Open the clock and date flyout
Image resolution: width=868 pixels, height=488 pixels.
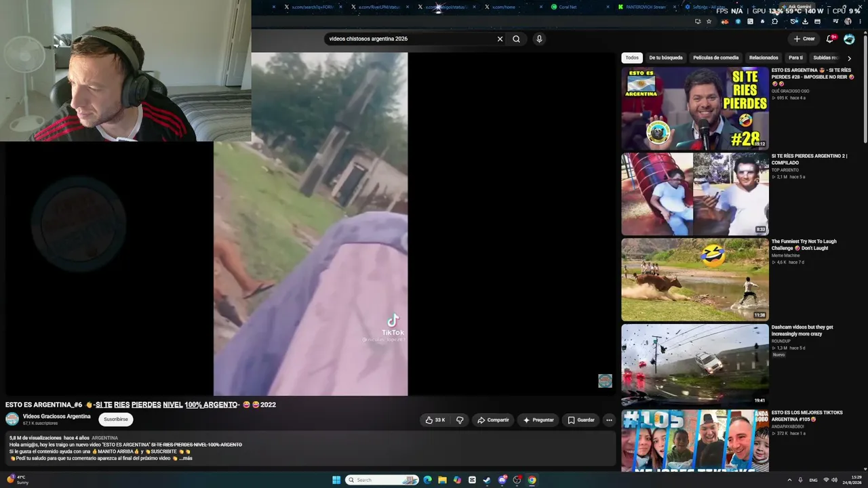pos(852,480)
